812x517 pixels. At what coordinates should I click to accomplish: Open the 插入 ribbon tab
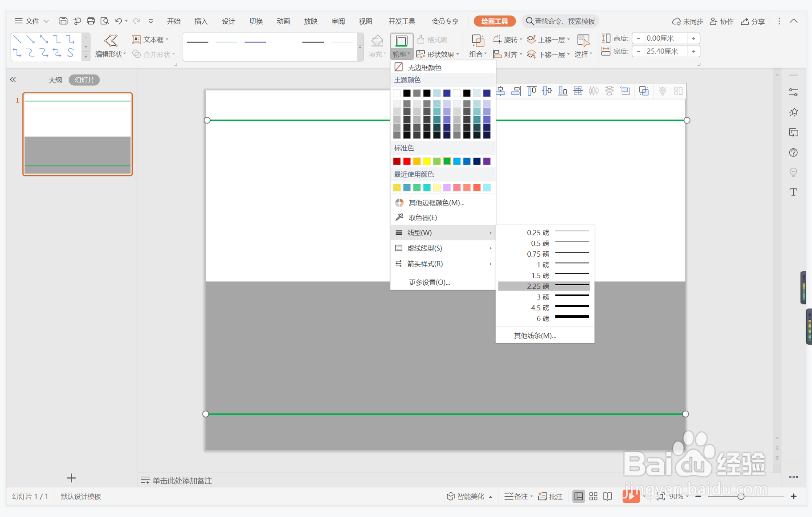pos(201,21)
